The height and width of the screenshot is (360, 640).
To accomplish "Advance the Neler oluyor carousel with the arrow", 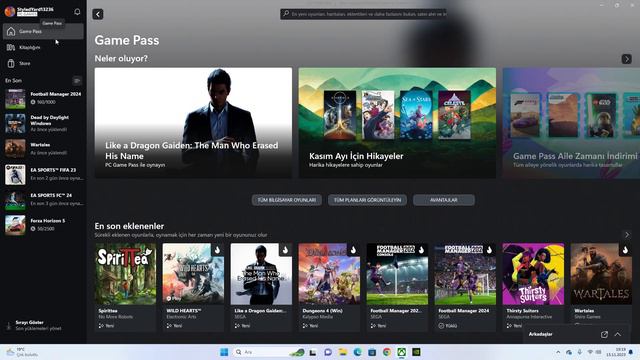I will coord(627,59).
